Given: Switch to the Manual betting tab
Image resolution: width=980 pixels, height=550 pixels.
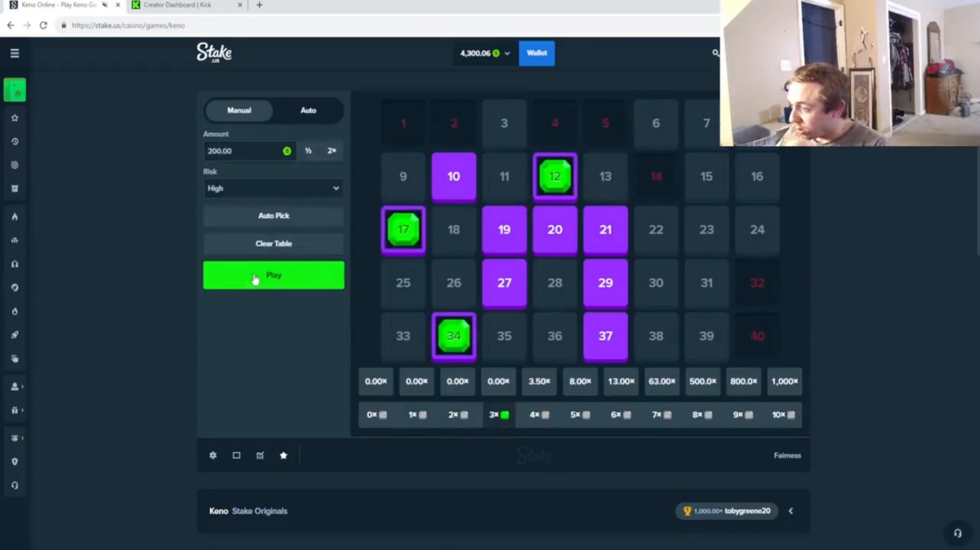Looking at the screenshot, I should pos(239,110).
